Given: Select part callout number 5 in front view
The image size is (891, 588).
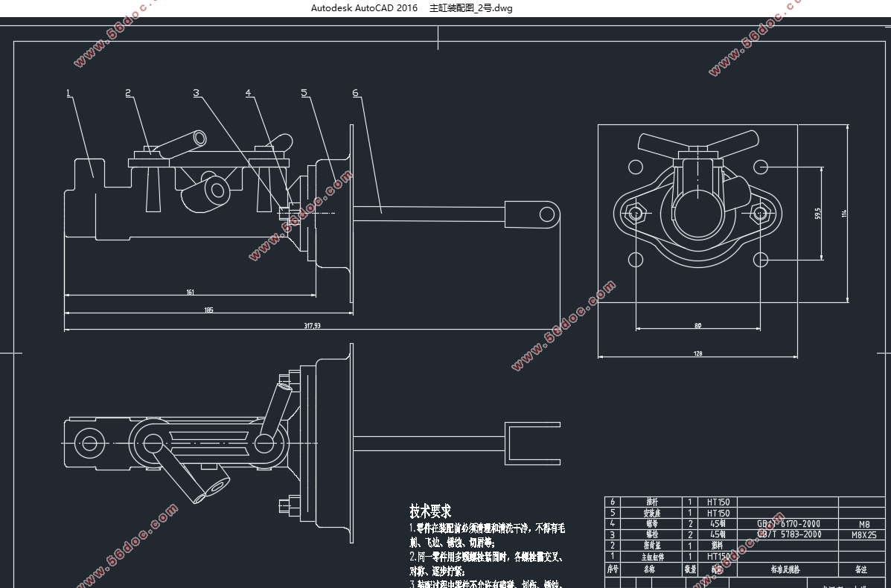Looking at the screenshot, I should (304, 92).
